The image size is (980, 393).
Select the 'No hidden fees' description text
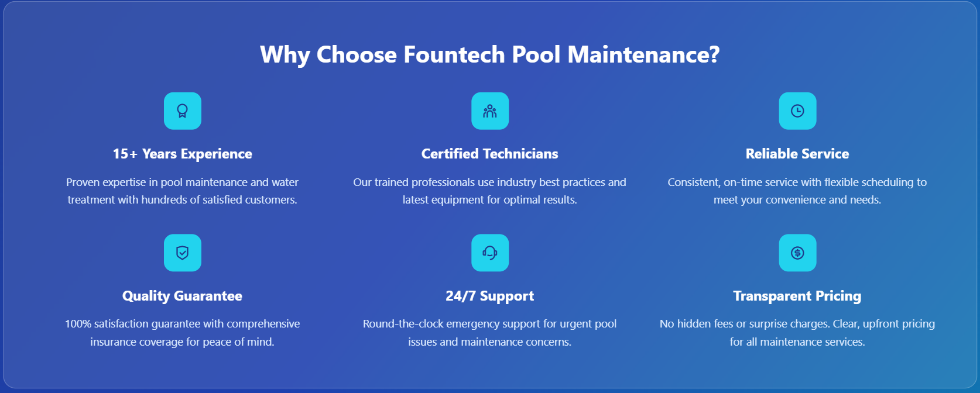(x=797, y=333)
